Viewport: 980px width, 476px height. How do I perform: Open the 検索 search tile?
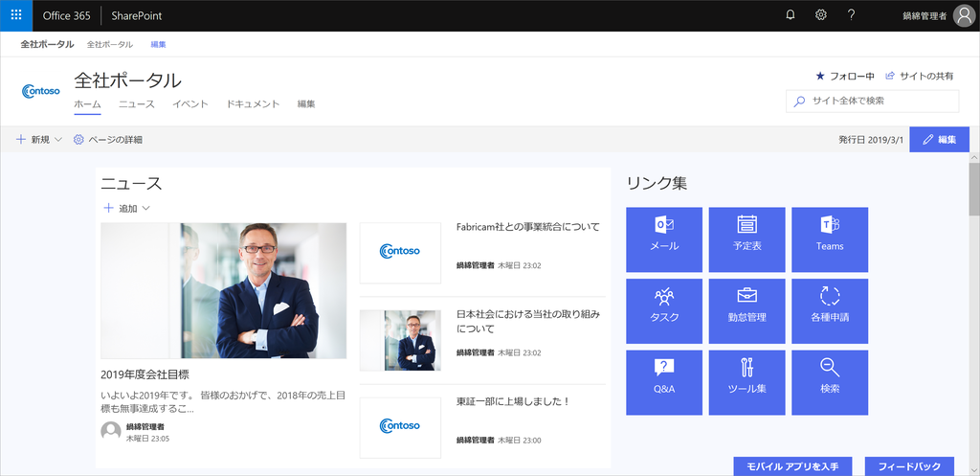[830, 382]
